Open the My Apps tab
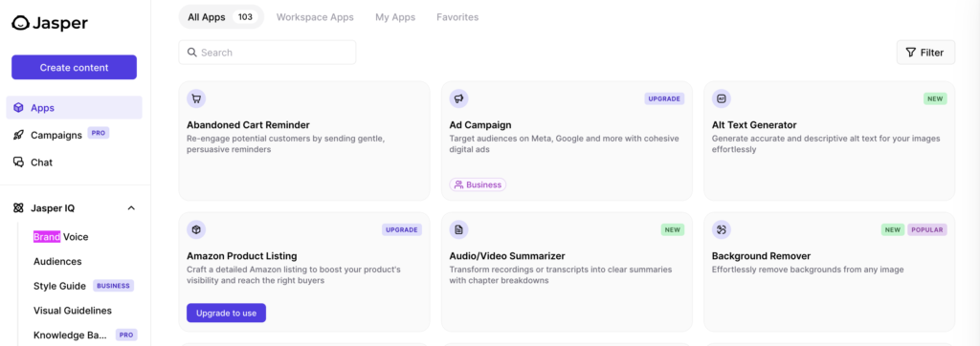The width and height of the screenshot is (980, 346). [395, 17]
